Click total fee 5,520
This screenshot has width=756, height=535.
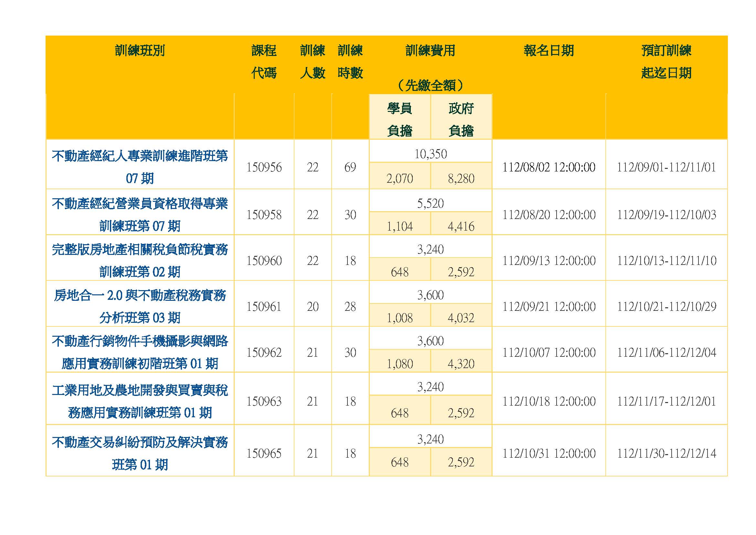tap(430, 203)
